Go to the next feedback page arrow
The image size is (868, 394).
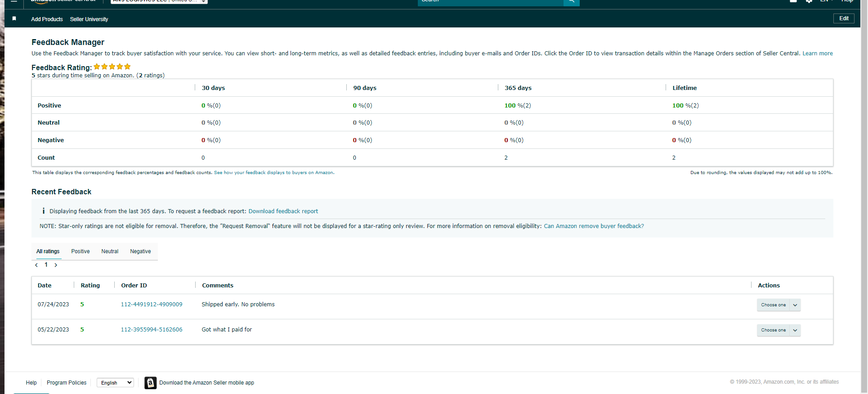tap(56, 265)
